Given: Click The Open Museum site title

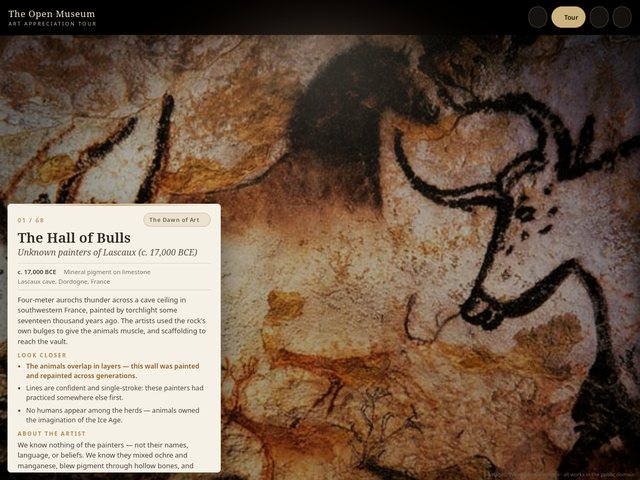Looking at the screenshot, I should point(51,13).
